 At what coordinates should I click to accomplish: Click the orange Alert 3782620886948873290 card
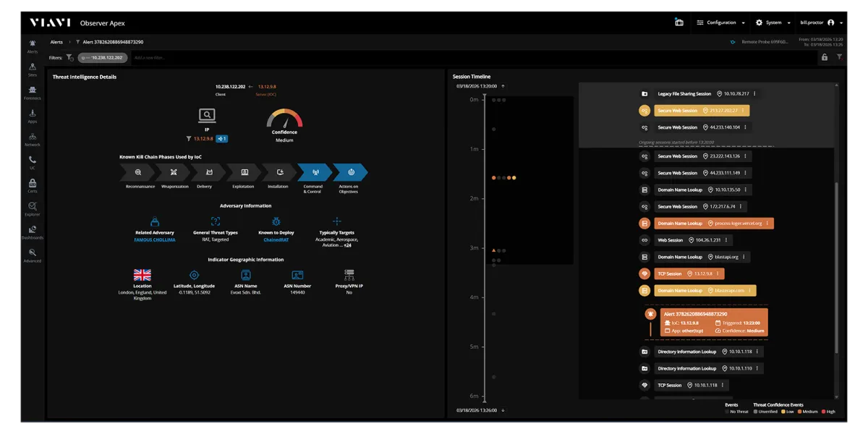(x=713, y=323)
